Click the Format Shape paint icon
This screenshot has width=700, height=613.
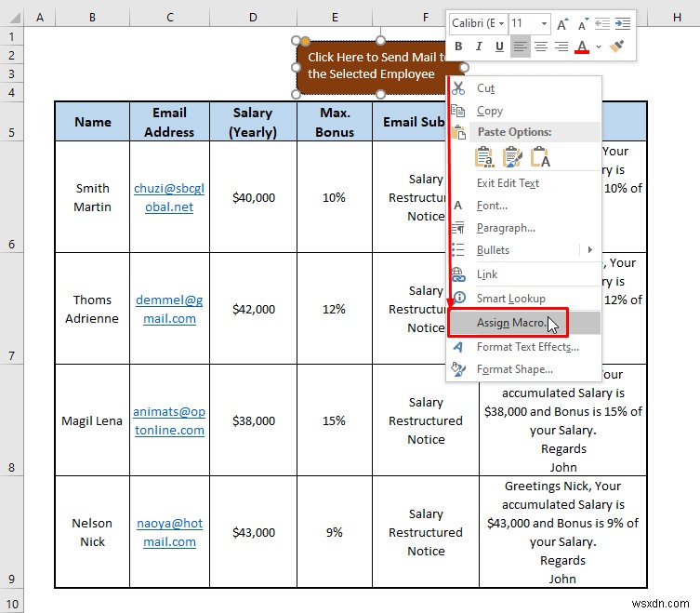(x=458, y=369)
